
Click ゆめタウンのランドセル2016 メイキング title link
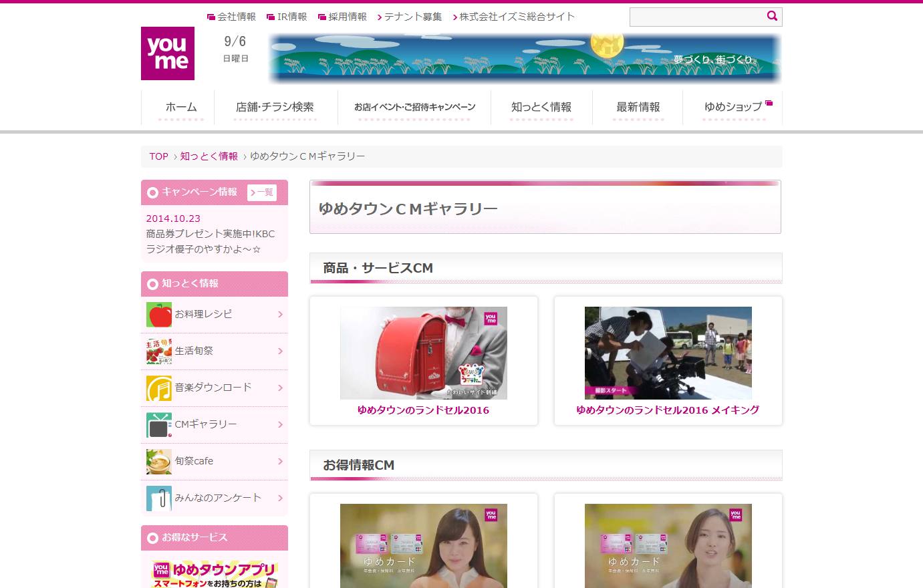coord(668,410)
